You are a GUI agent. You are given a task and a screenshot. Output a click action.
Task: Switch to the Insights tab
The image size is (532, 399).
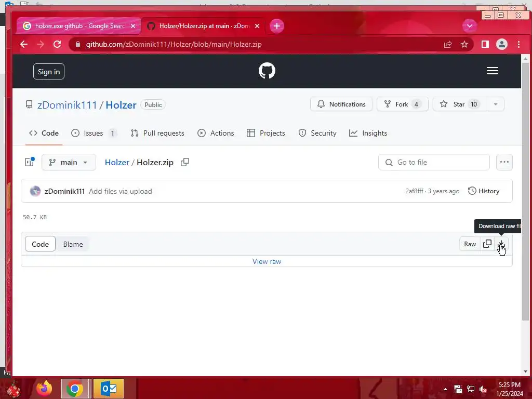[x=368, y=134]
